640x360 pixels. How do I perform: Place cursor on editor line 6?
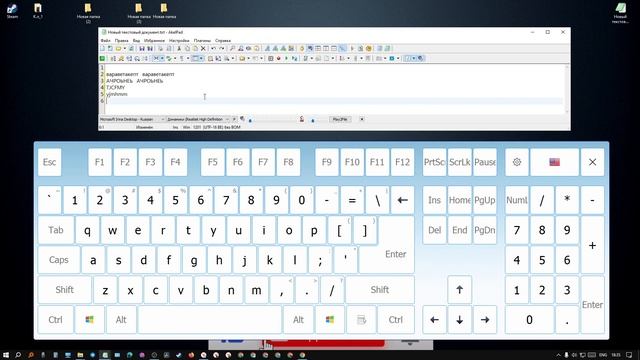pyautogui.click(x=334, y=101)
